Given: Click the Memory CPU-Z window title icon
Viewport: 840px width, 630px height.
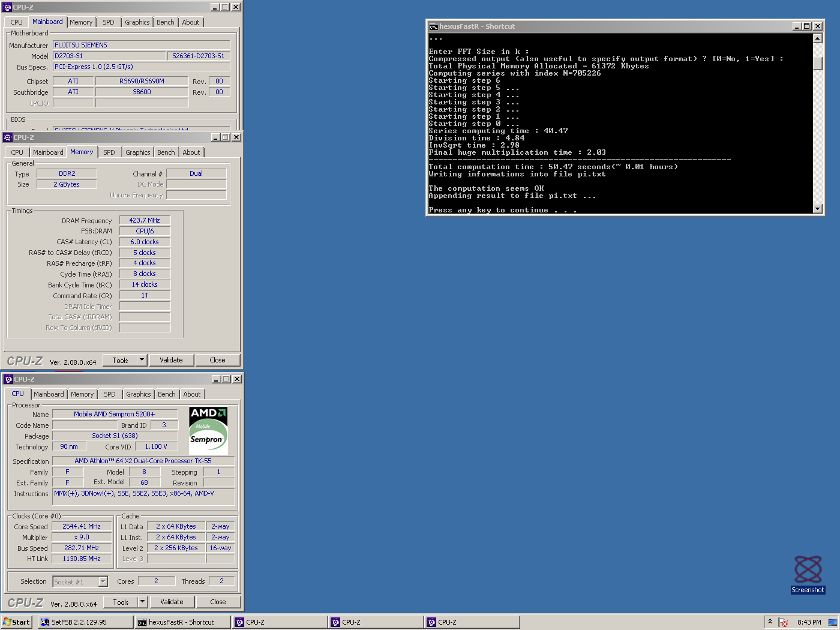Looking at the screenshot, I should click(8, 137).
